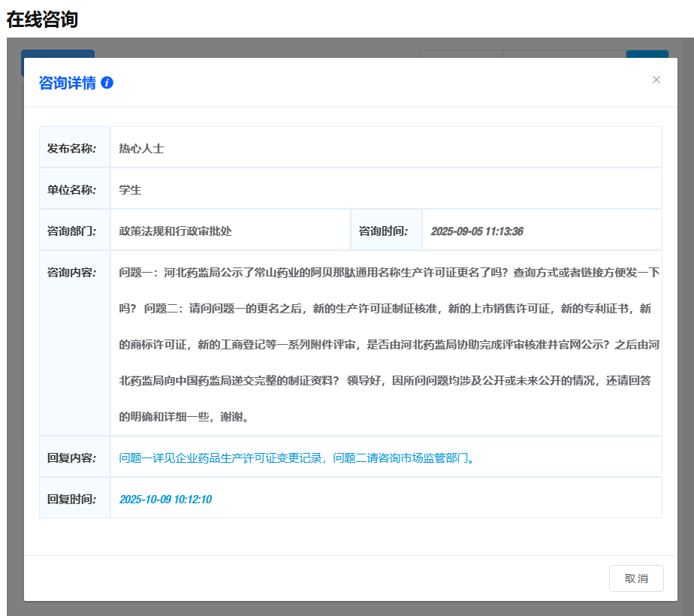This screenshot has height=616, width=694.
Task: Click the search input field behind the dialog
Action: tap(564, 53)
